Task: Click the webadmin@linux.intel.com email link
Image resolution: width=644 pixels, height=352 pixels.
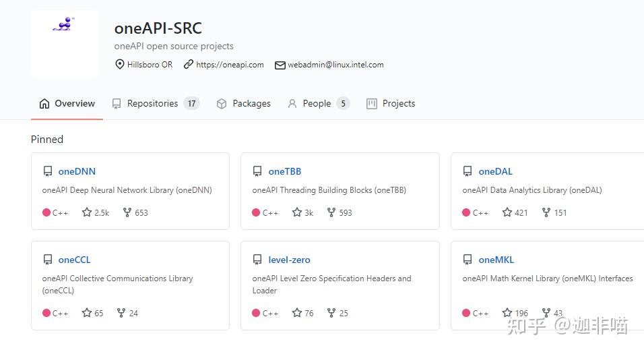Action: click(335, 65)
